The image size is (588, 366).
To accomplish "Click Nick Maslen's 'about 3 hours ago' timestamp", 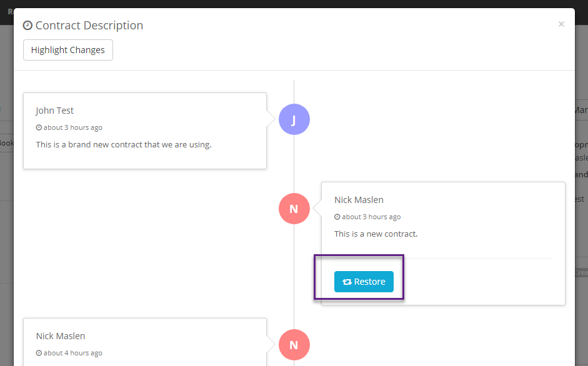I will click(x=371, y=217).
